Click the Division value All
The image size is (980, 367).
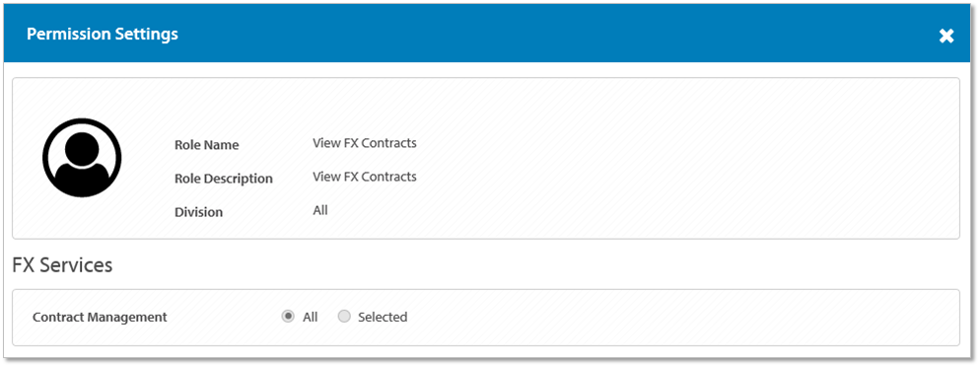(320, 210)
